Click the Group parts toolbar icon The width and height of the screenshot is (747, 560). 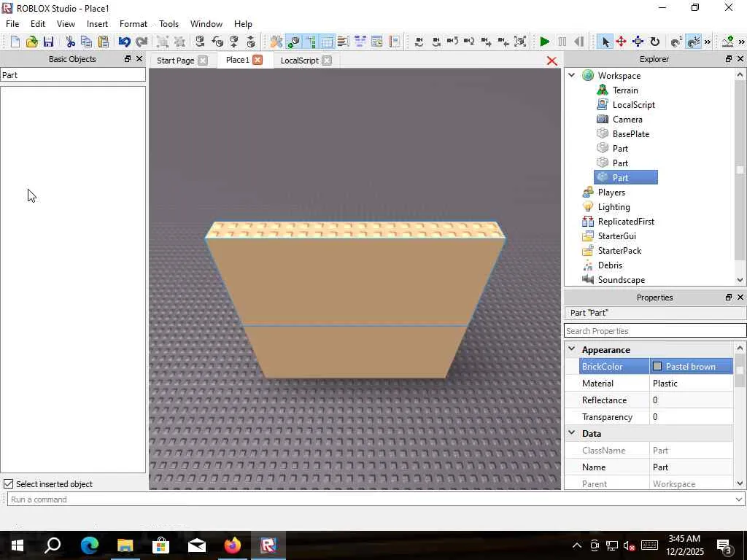163,42
